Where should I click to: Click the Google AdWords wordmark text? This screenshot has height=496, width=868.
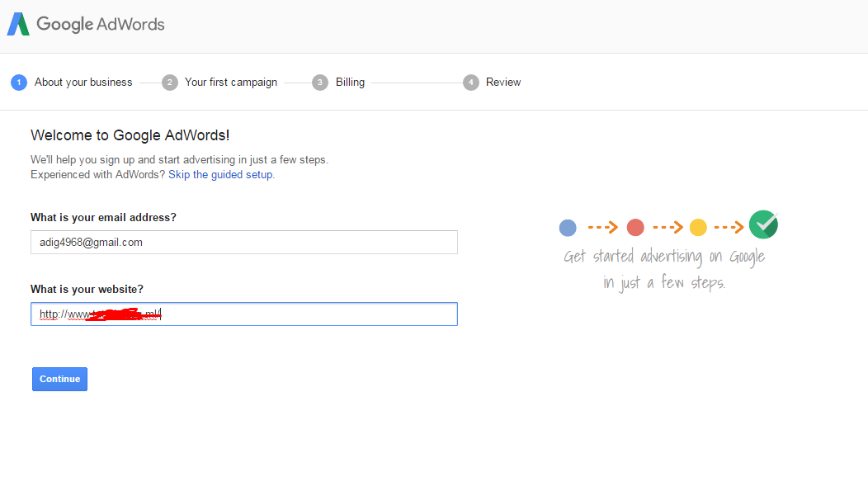pos(101,24)
